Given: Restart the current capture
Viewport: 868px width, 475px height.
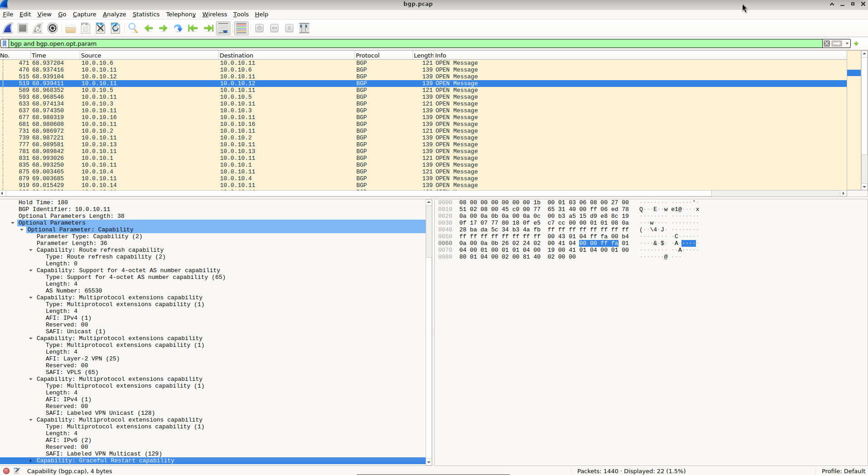Looking at the screenshot, I should [x=38, y=28].
